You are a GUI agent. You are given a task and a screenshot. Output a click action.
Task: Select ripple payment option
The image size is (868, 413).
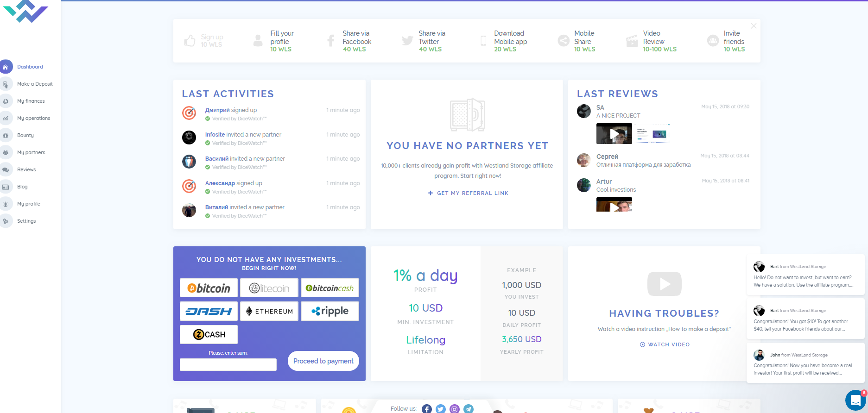[329, 311]
